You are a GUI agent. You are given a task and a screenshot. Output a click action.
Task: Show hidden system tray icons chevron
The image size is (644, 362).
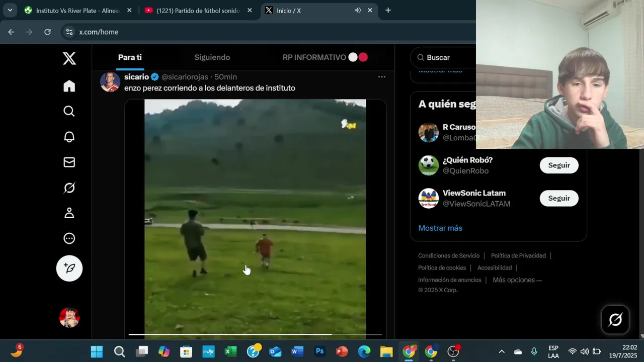click(502, 351)
